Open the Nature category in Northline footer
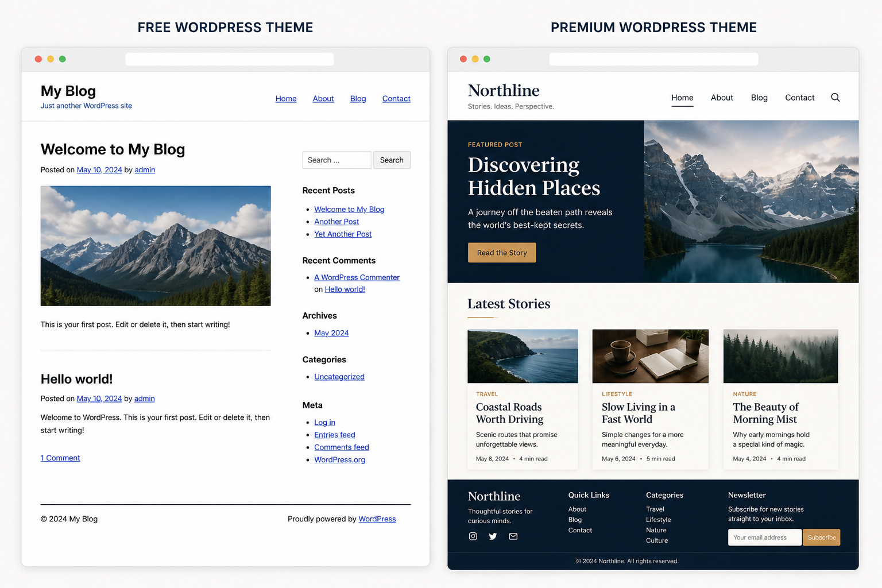The height and width of the screenshot is (588, 882). (x=656, y=531)
